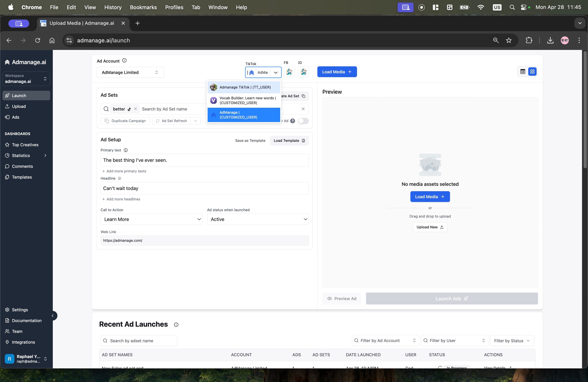588x382 pixels.
Task: Click the Primary text input field
Action: tap(204, 160)
